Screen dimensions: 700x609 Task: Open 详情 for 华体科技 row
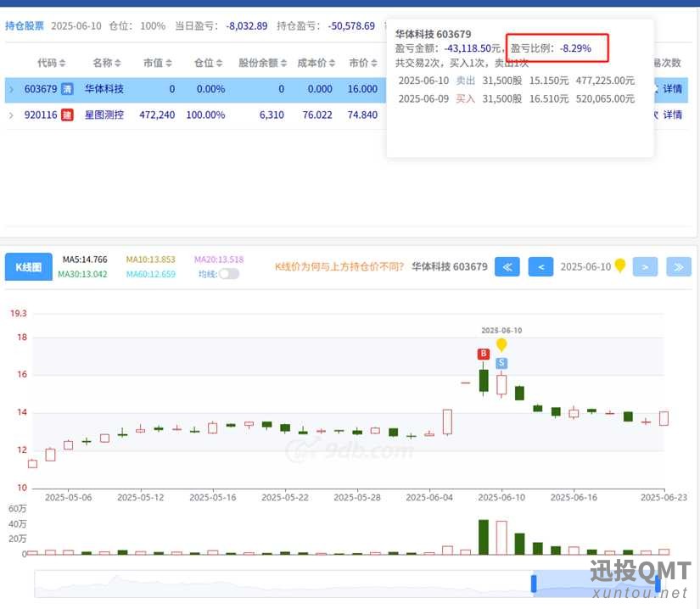[x=672, y=89]
